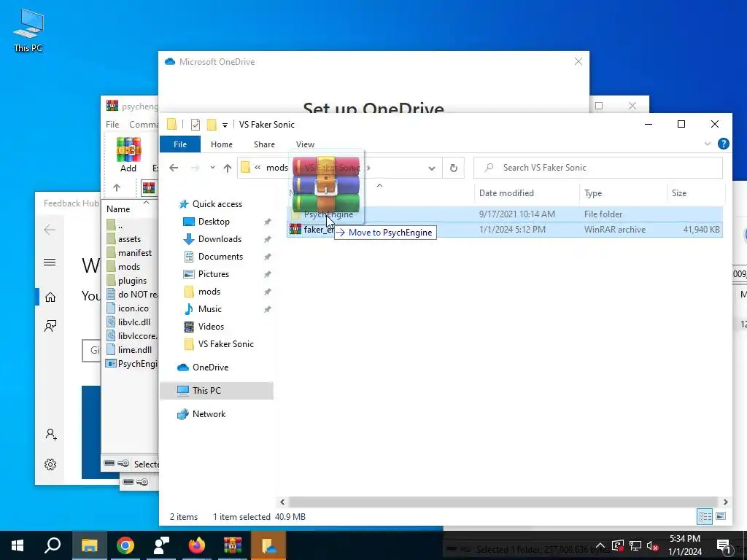
Task: Click mods in the address breadcrumb
Action: [x=276, y=168]
